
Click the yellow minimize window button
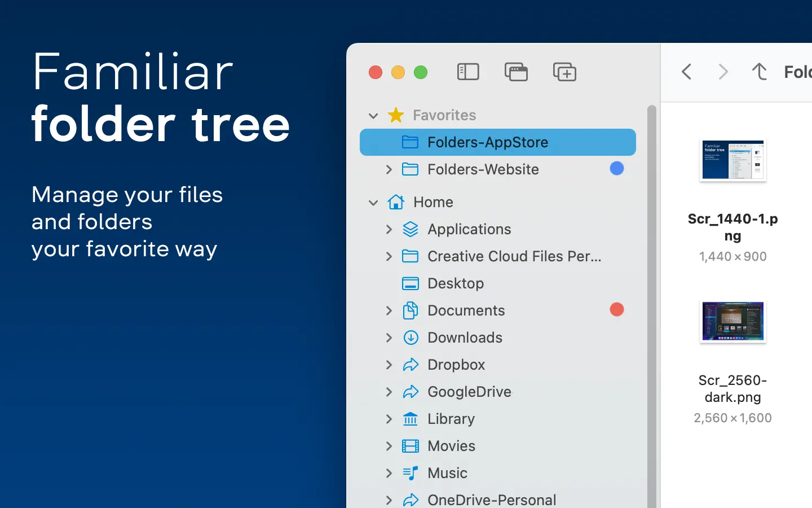tap(398, 72)
